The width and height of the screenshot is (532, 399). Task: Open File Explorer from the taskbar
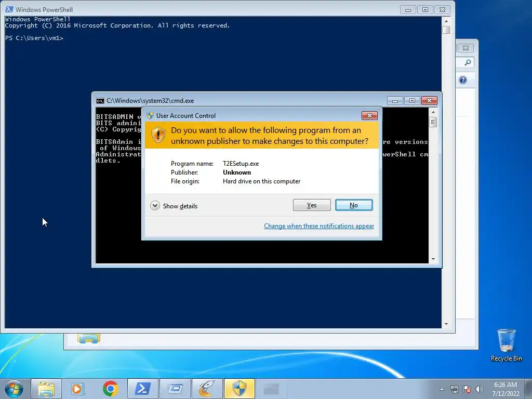46,389
